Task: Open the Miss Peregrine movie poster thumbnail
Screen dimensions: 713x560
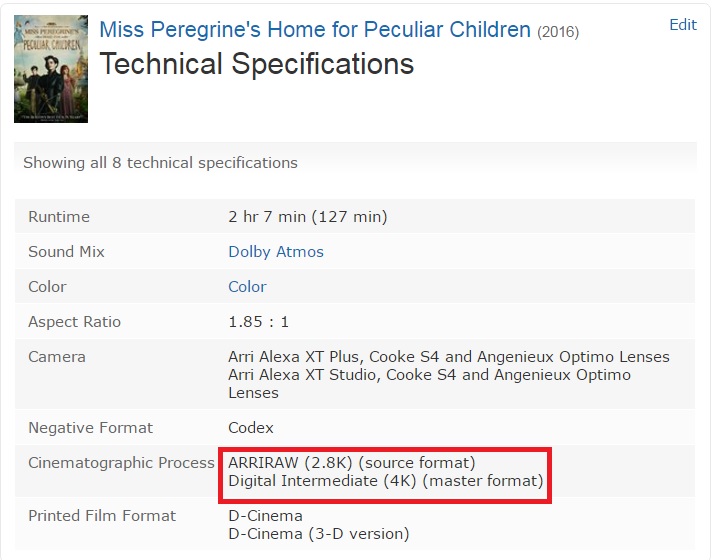Action: coord(51,69)
